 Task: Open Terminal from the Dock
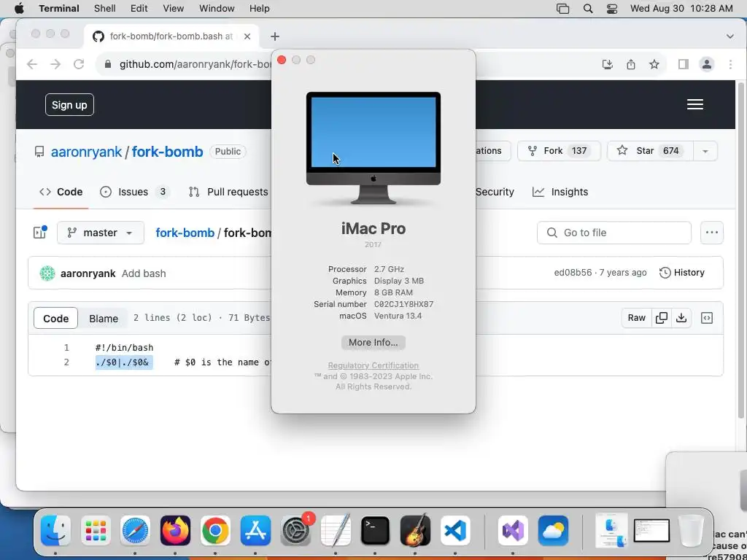(375, 531)
